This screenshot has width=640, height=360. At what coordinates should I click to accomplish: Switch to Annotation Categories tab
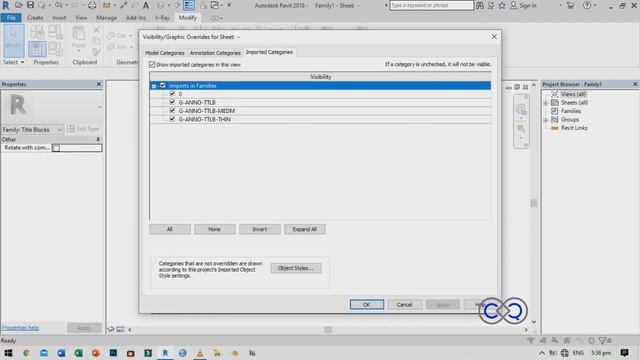(215, 53)
